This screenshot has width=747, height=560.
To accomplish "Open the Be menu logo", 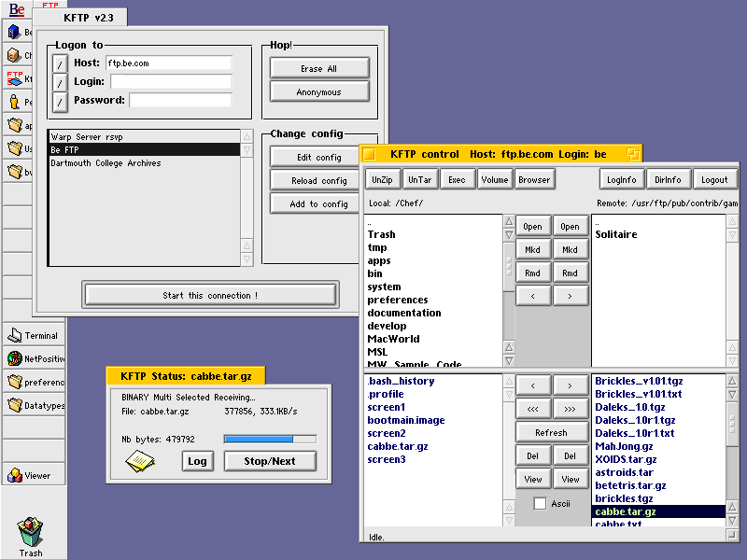I will click(x=17, y=9).
